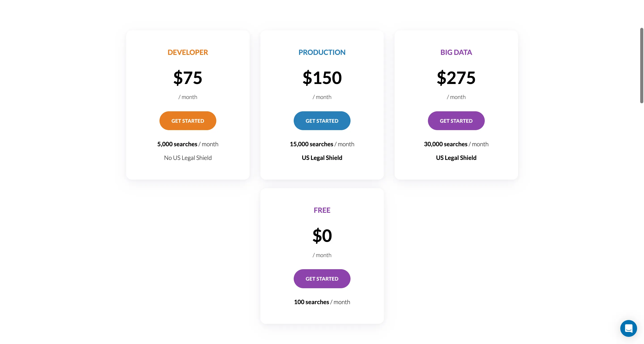Select the DEVELOPER plan heading
The image size is (644, 344).
[x=188, y=52]
